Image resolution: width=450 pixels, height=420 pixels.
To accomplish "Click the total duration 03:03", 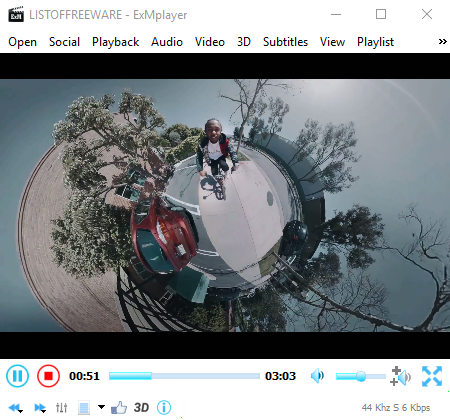I will 280,376.
